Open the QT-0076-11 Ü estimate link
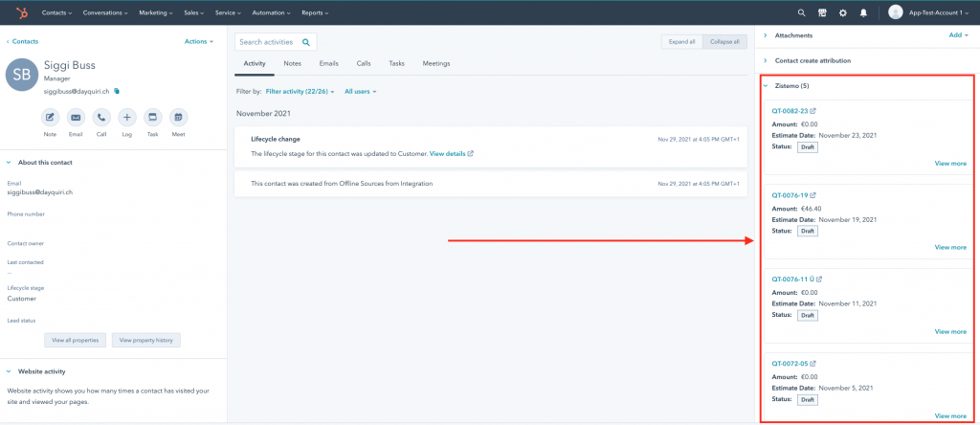The width and height of the screenshot is (980, 425). tap(793, 280)
